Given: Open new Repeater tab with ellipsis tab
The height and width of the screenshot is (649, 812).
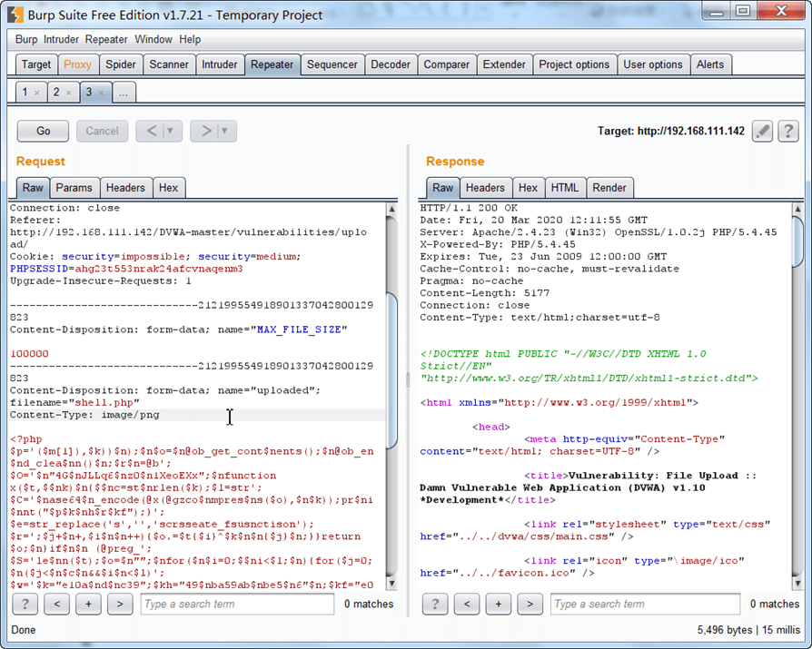Looking at the screenshot, I should tap(124, 93).
